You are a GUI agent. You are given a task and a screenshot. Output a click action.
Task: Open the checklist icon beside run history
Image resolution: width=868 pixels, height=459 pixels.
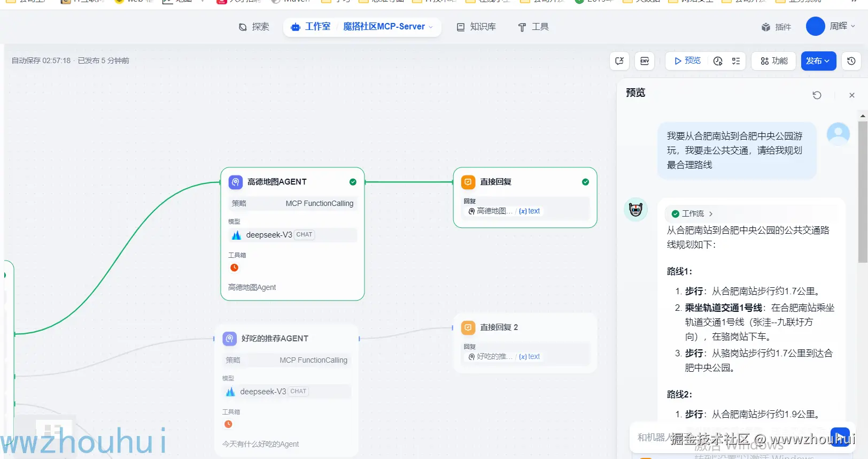click(x=736, y=61)
